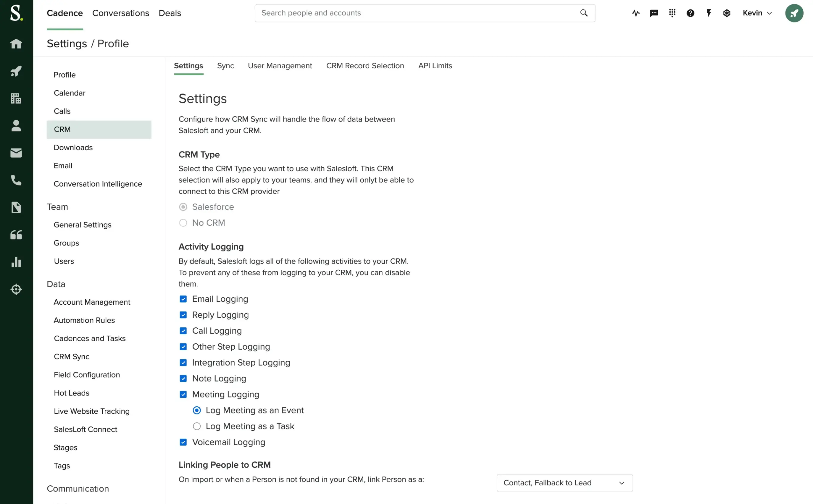
Task: Switch to the User Management tab
Action: pos(280,66)
